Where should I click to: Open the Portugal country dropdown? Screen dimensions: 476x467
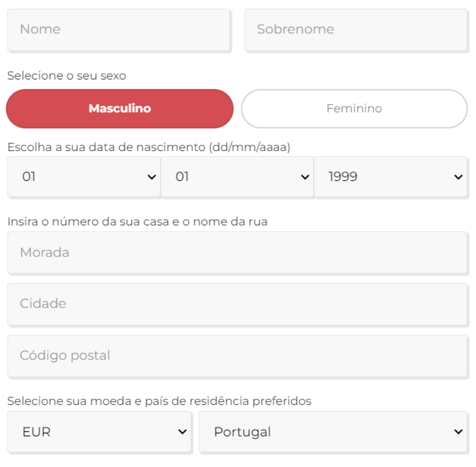coord(333,432)
